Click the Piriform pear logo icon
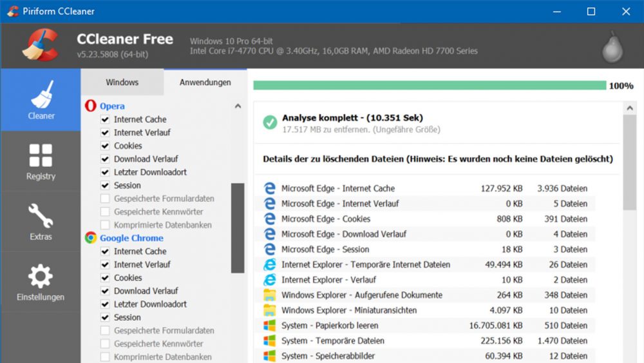 (x=611, y=47)
